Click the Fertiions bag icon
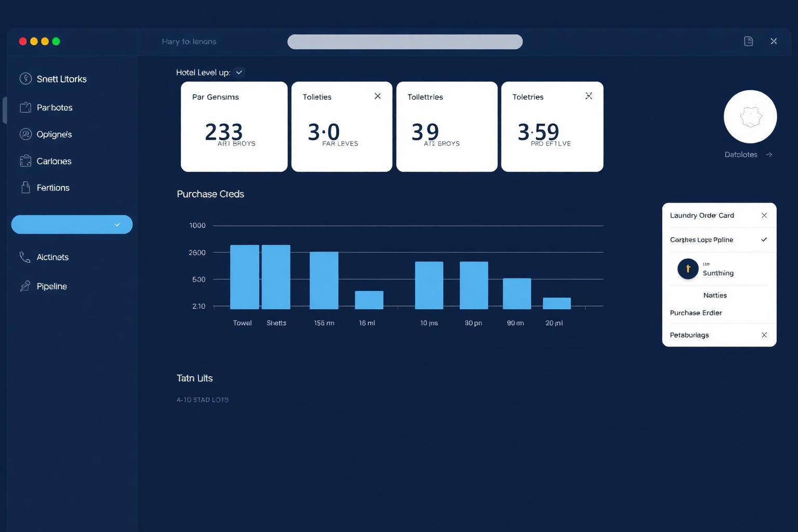This screenshot has height=532, width=798. [x=25, y=188]
